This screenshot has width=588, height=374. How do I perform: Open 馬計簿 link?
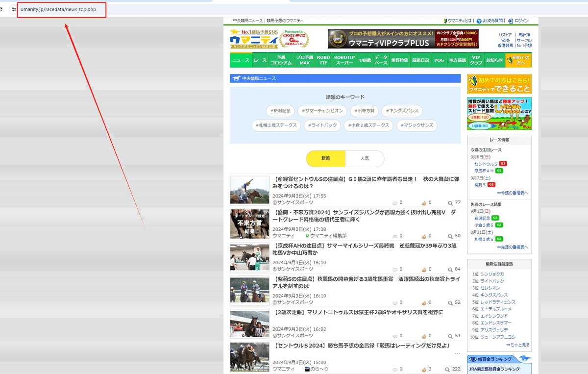[x=524, y=35]
